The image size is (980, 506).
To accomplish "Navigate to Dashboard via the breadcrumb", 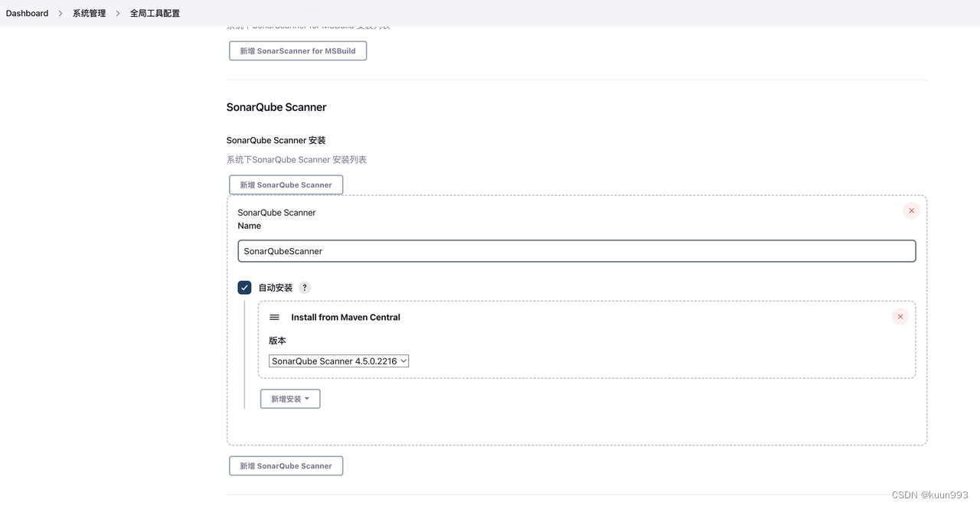I will coord(27,13).
